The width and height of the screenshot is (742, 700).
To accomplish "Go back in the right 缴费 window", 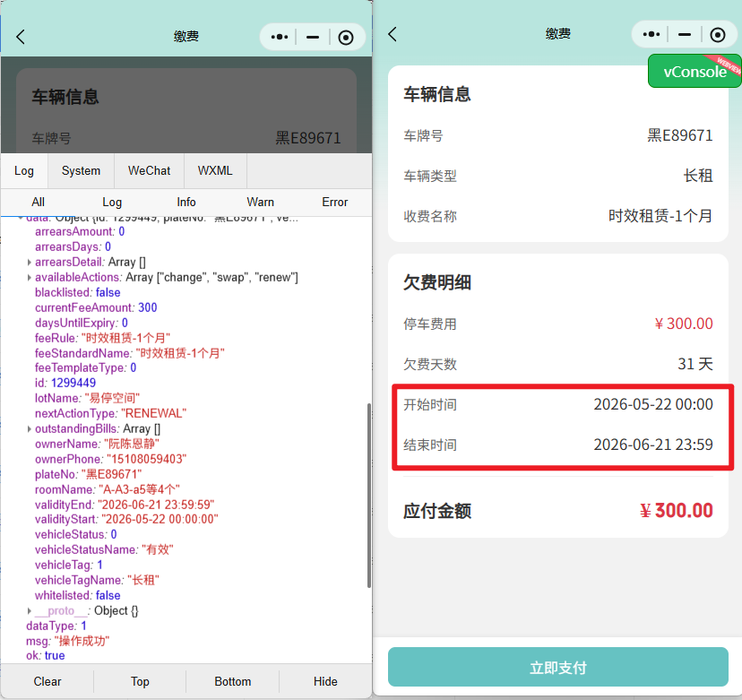I will pyautogui.click(x=393, y=34).
